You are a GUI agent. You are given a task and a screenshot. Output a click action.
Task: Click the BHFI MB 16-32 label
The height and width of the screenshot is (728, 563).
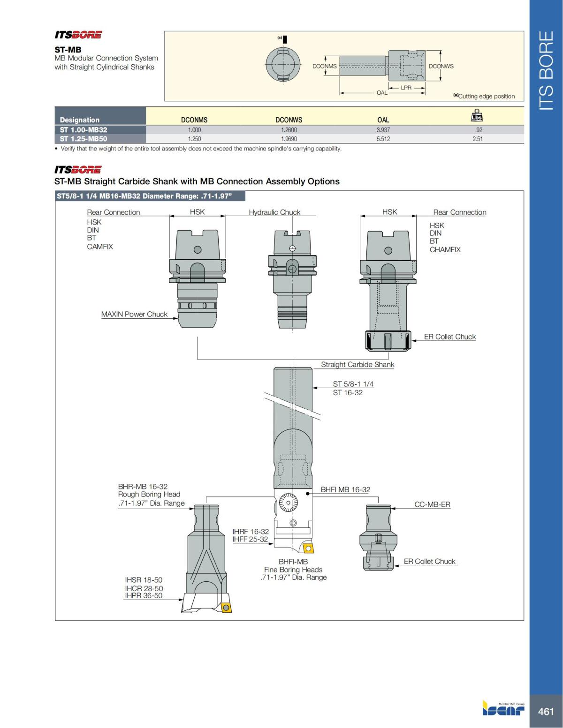click(x=345, y=489)
